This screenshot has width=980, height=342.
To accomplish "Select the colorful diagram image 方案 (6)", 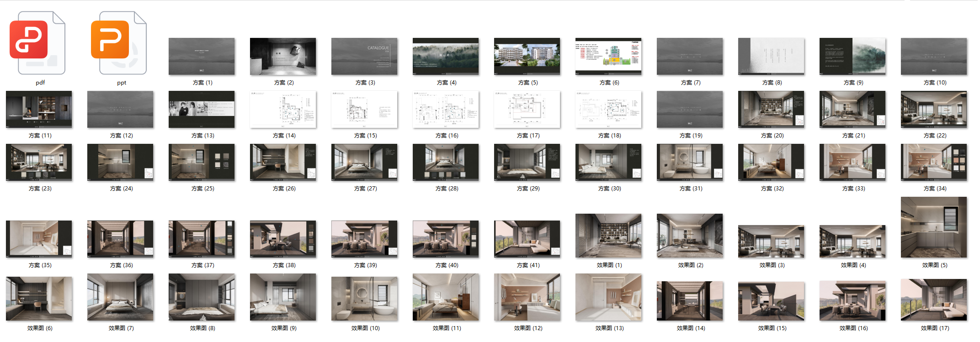I will tap(608, 57).
